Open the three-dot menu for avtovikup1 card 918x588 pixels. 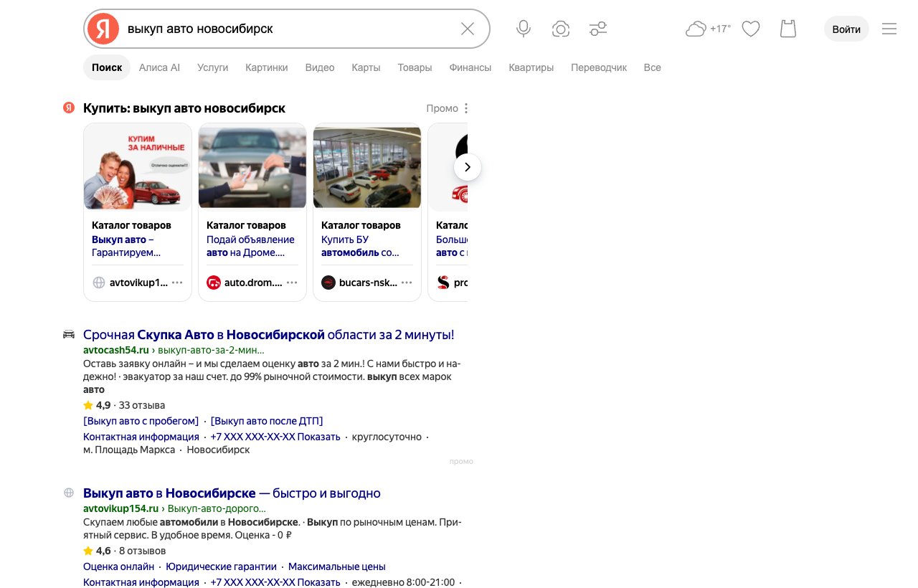pos(177,283)
